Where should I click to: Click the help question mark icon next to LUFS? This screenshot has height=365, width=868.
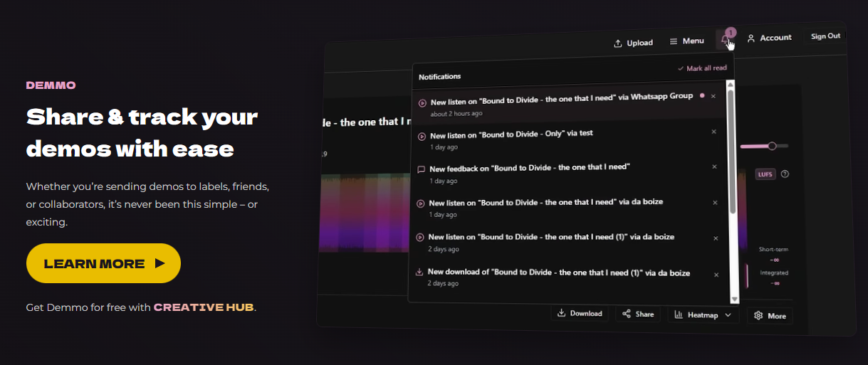click(785, 174)
